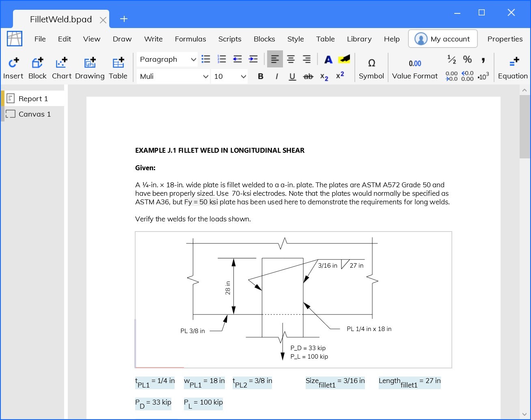Apply scientific notation format

coord(484,76)
